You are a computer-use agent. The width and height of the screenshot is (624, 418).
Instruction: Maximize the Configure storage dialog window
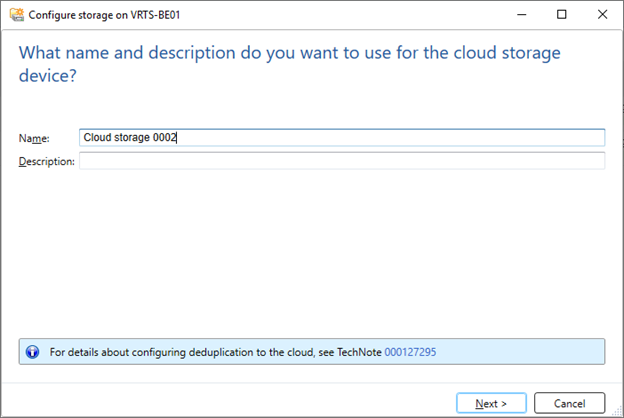[x=562, y=15]
